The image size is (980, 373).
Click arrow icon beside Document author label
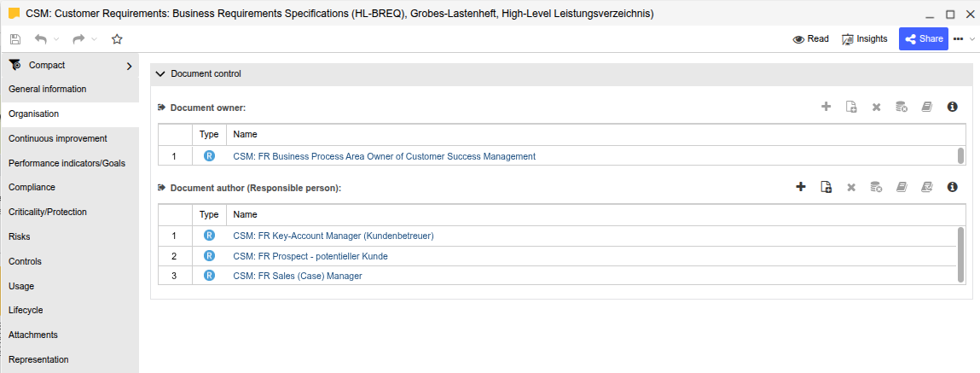click(x=161, y=187)
